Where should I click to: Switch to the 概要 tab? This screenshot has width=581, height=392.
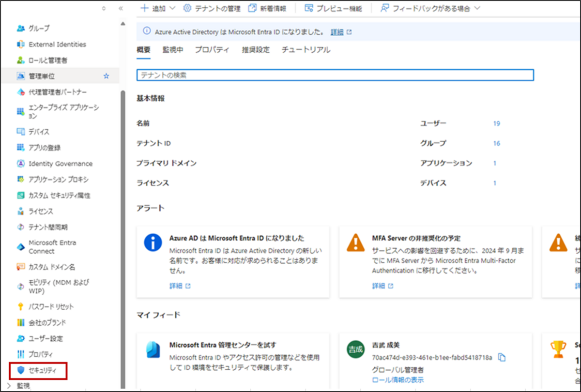tap(143, 50)
